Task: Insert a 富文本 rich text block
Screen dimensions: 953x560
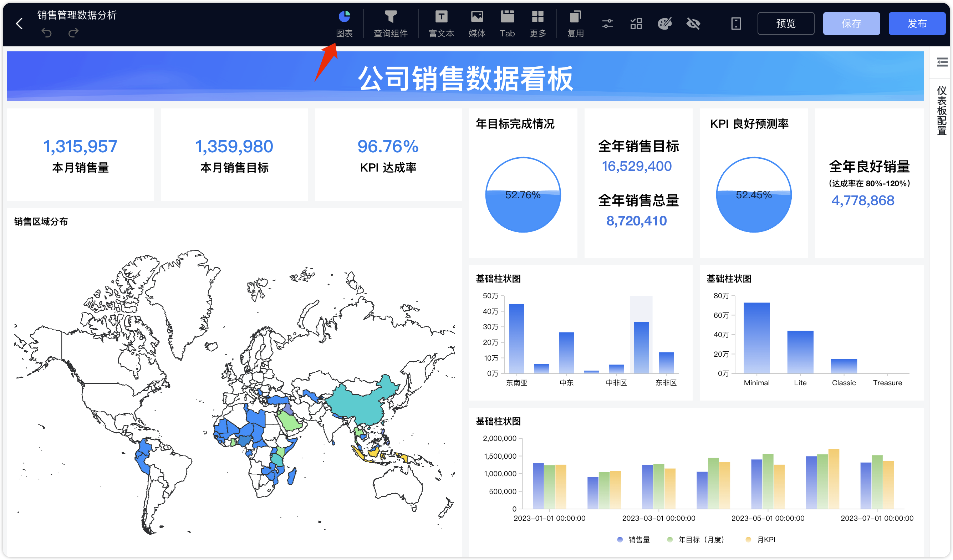Action: tap(441, 24)
